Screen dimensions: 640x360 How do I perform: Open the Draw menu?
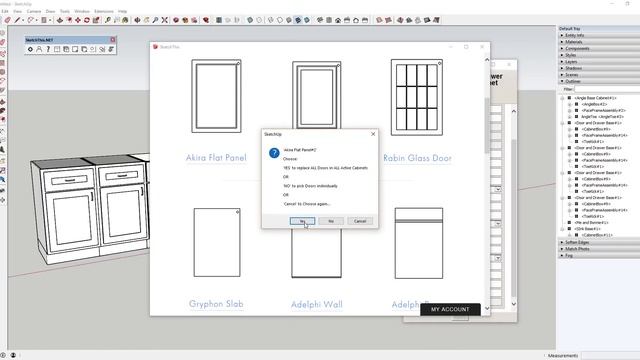(50, 11)
